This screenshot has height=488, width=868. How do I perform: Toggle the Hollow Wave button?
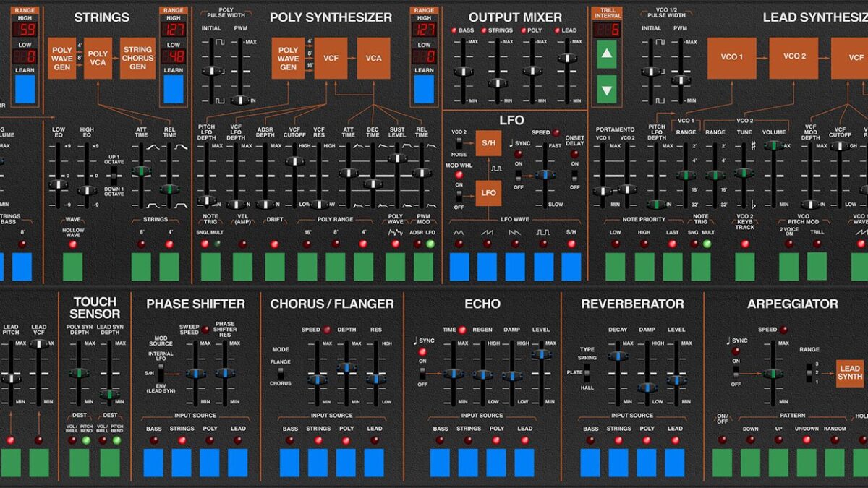tap(72, 266)
